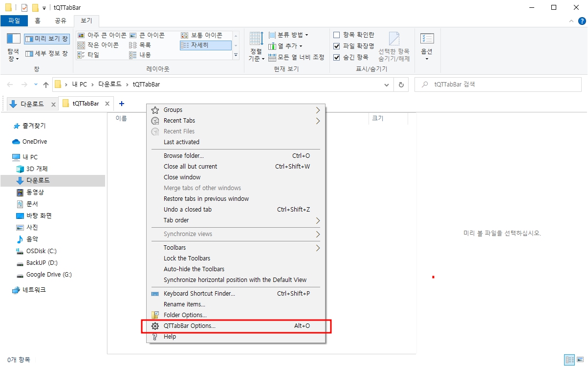Uncheck 파일 확장명 checkbox
Image resolution: width=588 pixels, height=366 pixels.
point(336,46)
